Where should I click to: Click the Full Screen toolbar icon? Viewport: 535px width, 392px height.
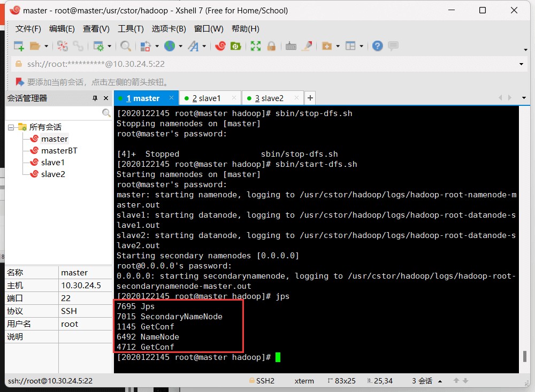[x=256, y=46]
